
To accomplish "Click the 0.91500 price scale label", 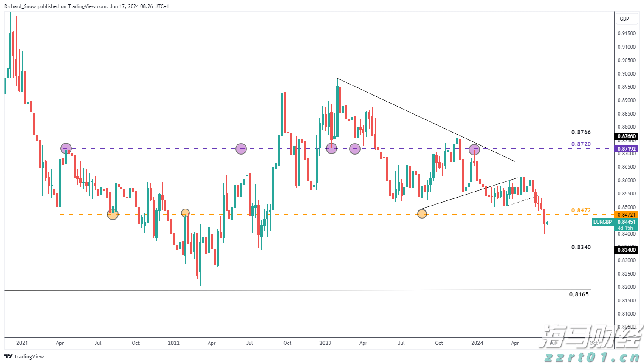I will (x=627, y=34).
